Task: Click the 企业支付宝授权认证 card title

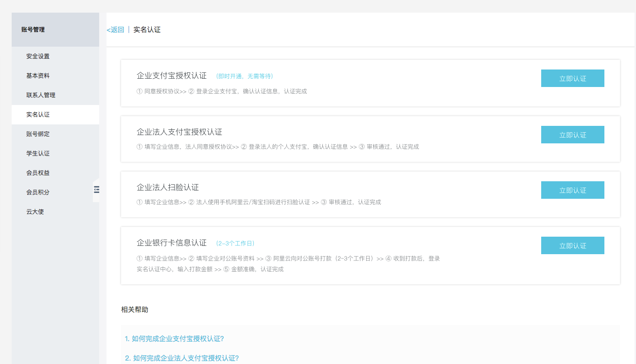Action: (x=172, y=76)
